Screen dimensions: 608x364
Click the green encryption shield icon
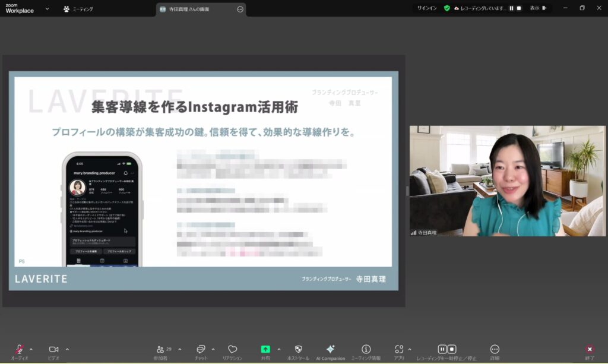tap(446, 8)
